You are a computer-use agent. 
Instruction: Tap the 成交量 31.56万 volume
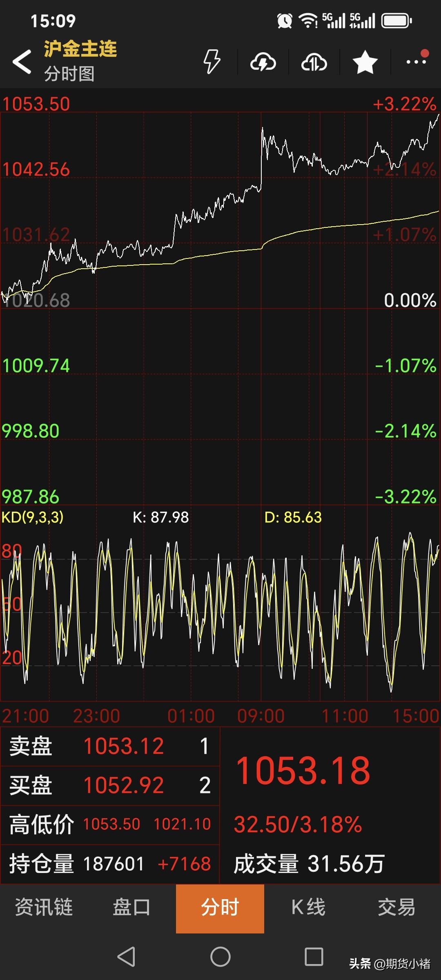(309, 864)
